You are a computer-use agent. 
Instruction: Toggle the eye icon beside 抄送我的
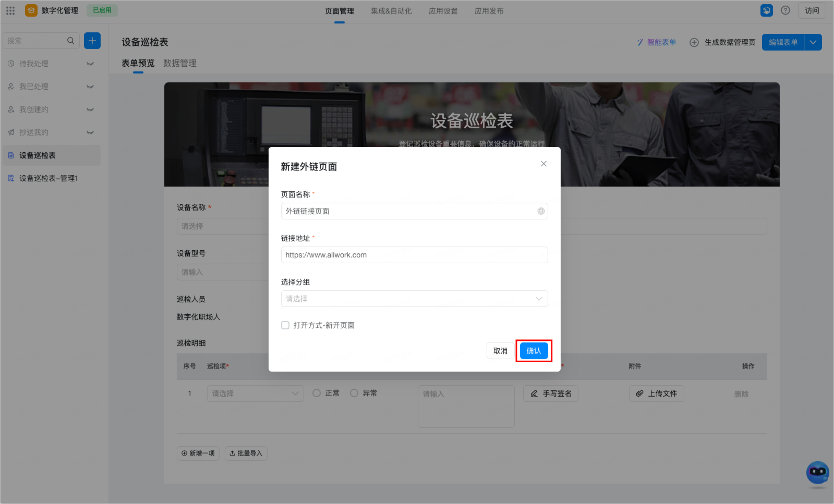[90, 132]
